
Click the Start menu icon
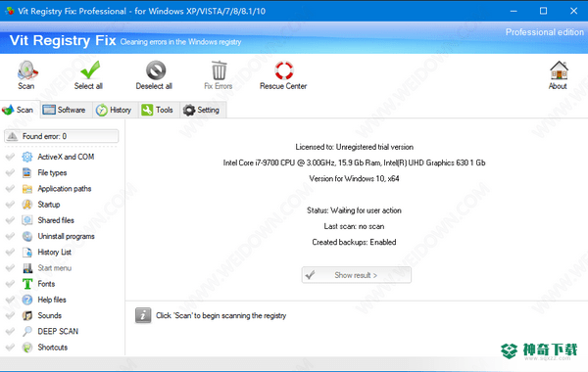27,268
